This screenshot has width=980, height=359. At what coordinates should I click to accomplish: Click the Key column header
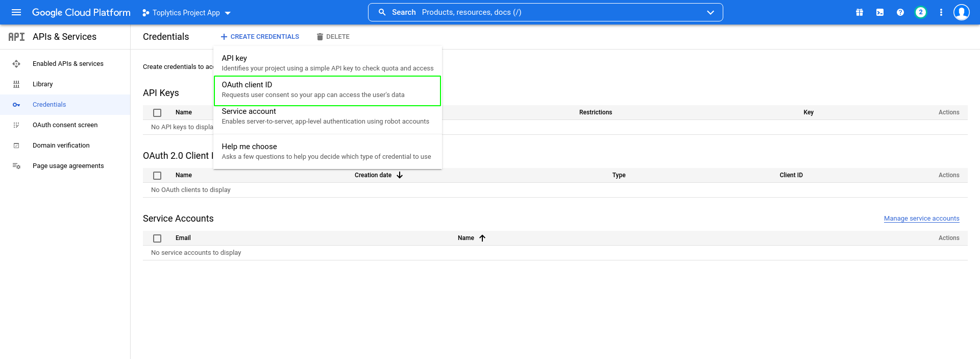[x=808, y=112]
